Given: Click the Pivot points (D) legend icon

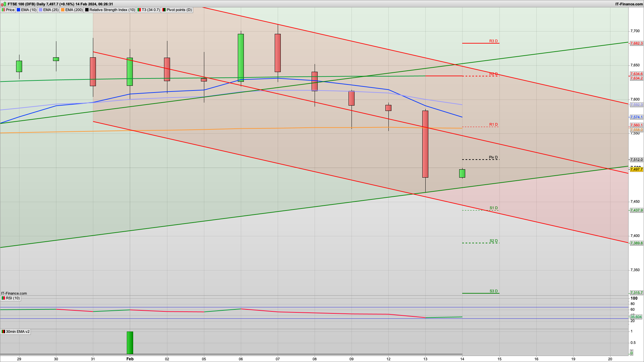Looking at the screenshot, I should 164,10.
